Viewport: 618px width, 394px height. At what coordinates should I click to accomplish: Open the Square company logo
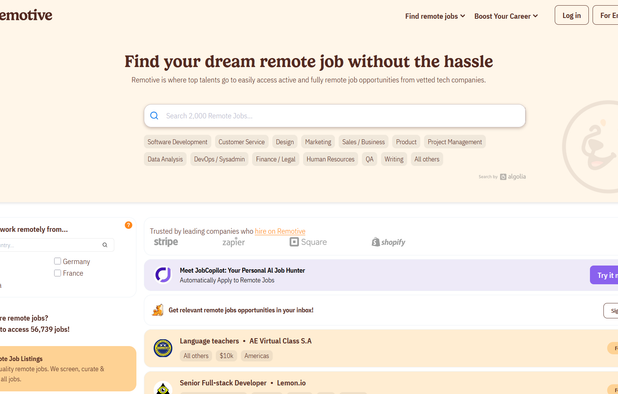308,242
